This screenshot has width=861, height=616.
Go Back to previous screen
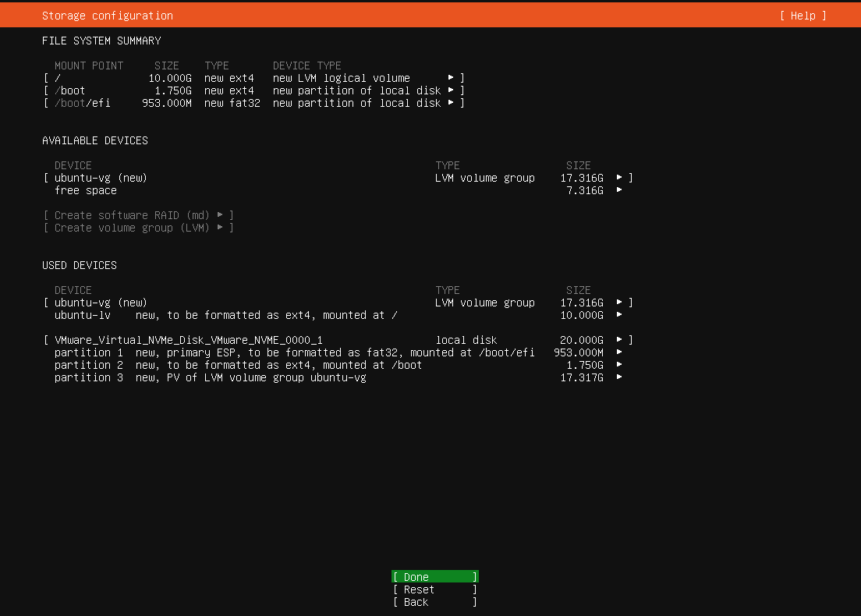point(435,602)
